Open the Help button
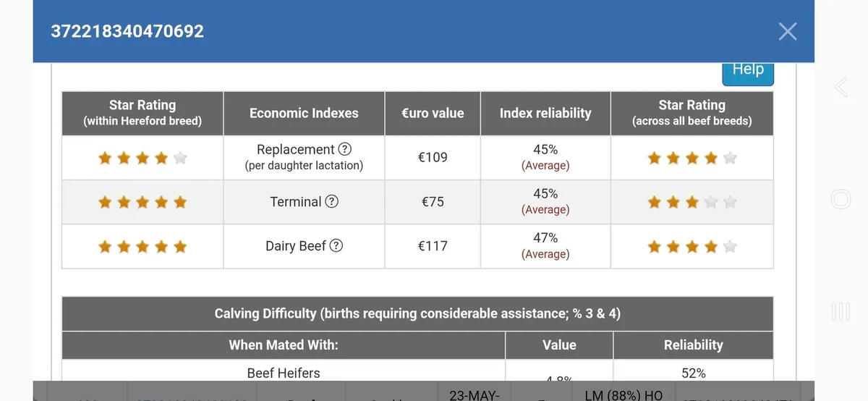 pos(748,72)
